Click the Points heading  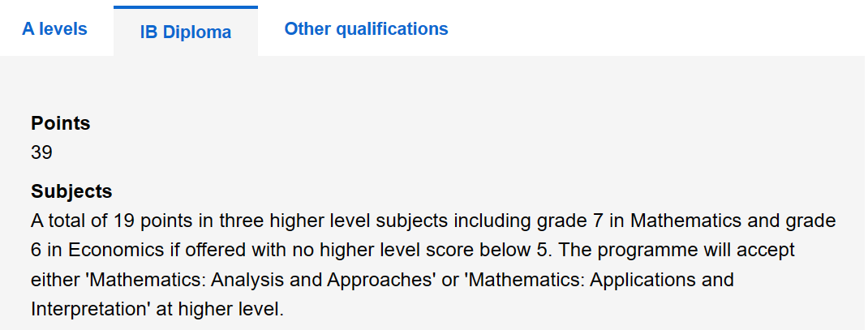(x=60, y=123)
